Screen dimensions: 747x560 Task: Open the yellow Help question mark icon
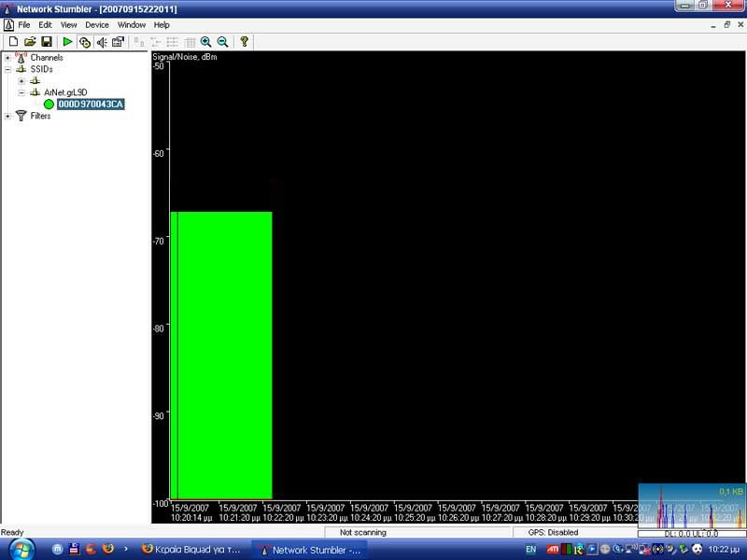click(x=245, y=42)
